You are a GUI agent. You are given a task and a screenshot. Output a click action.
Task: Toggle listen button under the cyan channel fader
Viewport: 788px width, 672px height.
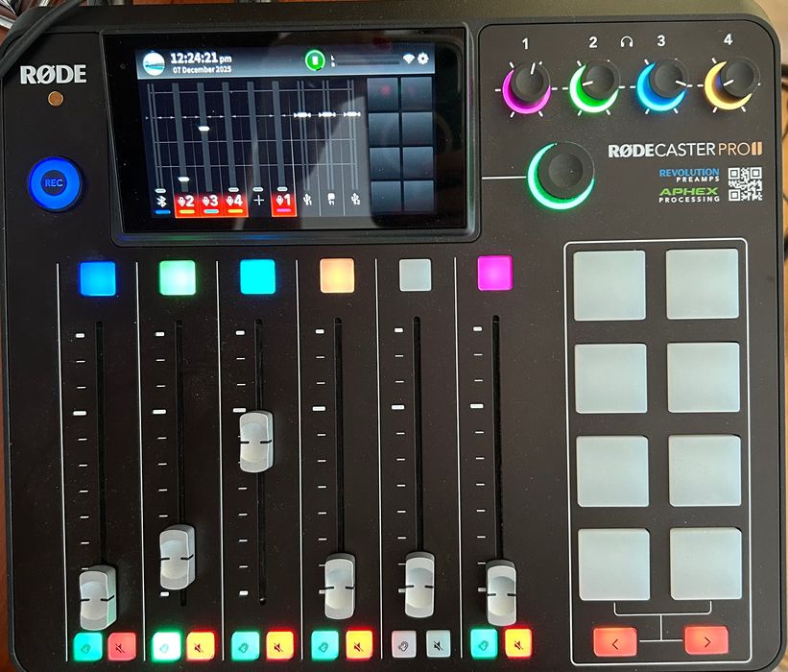pyautogui.click(x=246, y=646)
